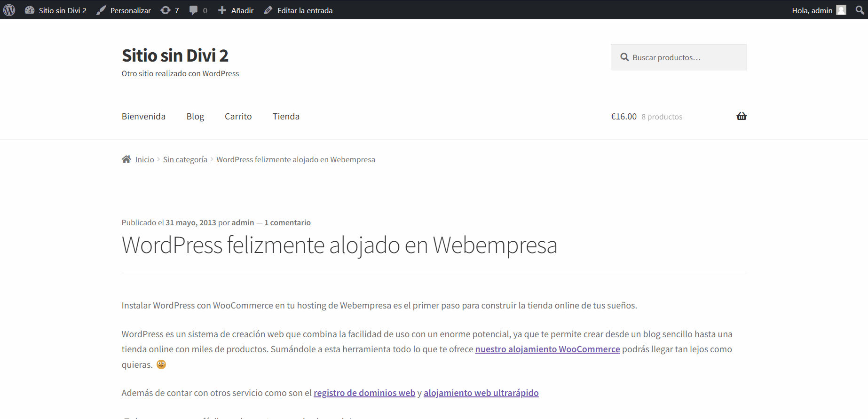Viewport: 868px width, 419px height.
Task: Follow the nuestro alojamiento WooCommerce link
Action: tap(547, 349)
